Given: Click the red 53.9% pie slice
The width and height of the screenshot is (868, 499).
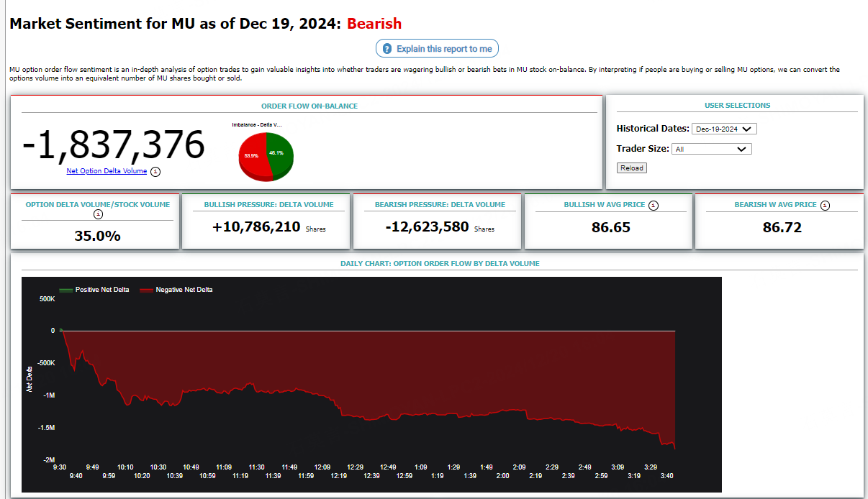Looking at the screenshot, I should [x=252, y=157].
